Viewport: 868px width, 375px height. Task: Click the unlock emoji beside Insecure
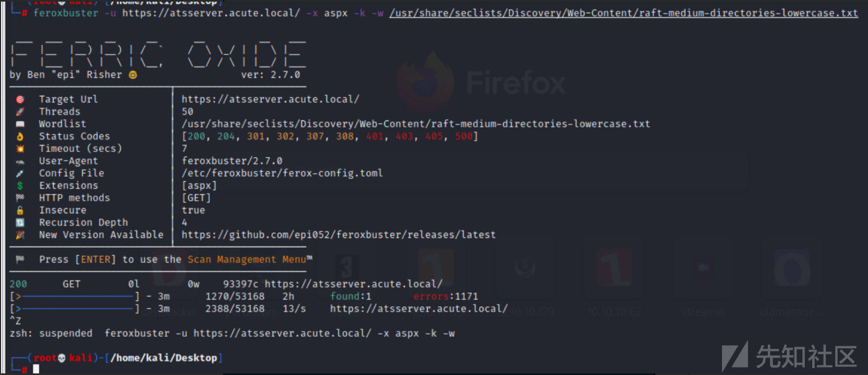click(x=20, y=210)
